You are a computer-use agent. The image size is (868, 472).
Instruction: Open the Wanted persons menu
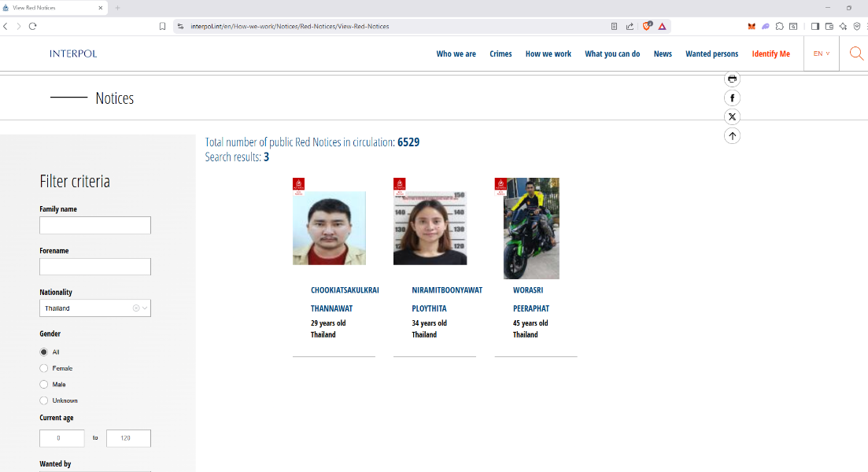(x=711, y=54)
